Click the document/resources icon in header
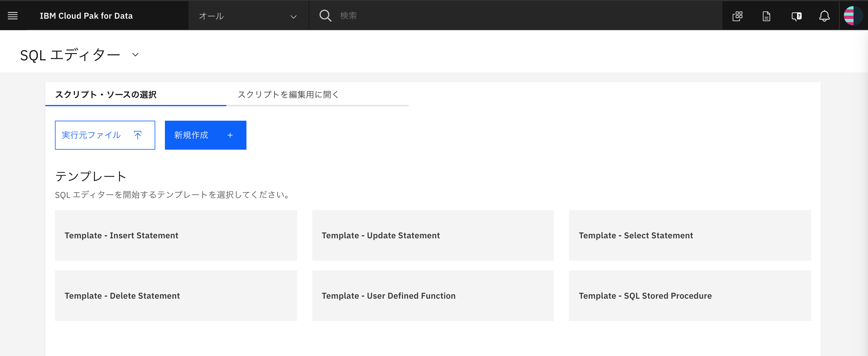Viewport: 868px width, 356px height. (x=766, y=15)
